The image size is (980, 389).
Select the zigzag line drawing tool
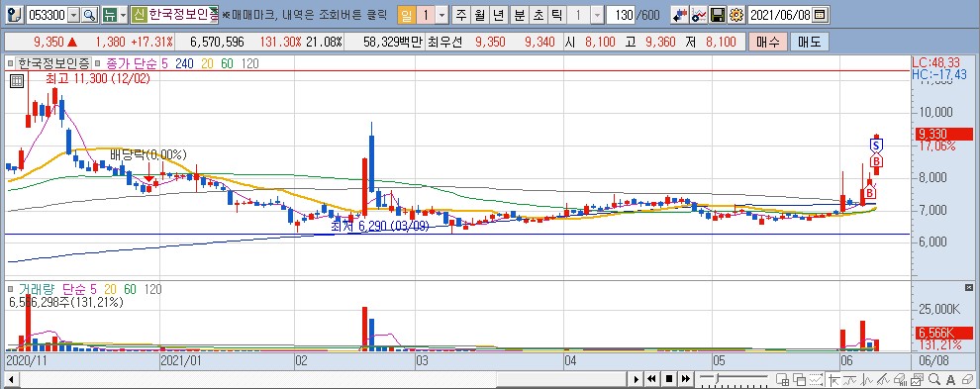866,379
